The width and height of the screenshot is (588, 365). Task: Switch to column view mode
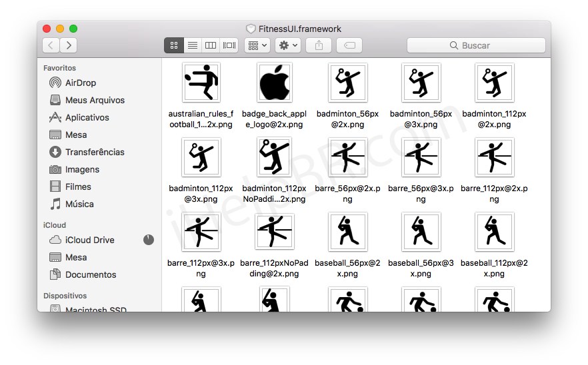click(211, 45)
